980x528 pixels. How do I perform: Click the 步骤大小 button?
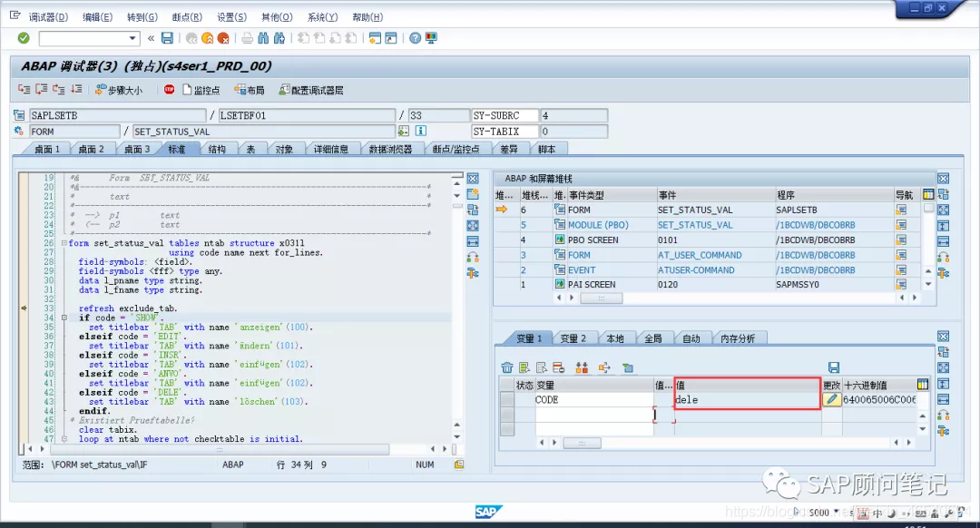[x=119, y=90]
